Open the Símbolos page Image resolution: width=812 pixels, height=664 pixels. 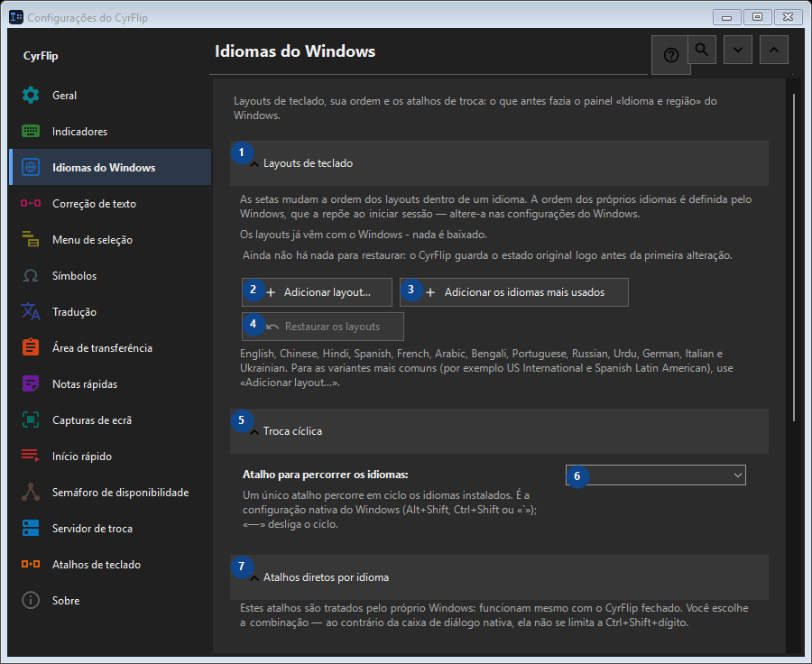110,275
